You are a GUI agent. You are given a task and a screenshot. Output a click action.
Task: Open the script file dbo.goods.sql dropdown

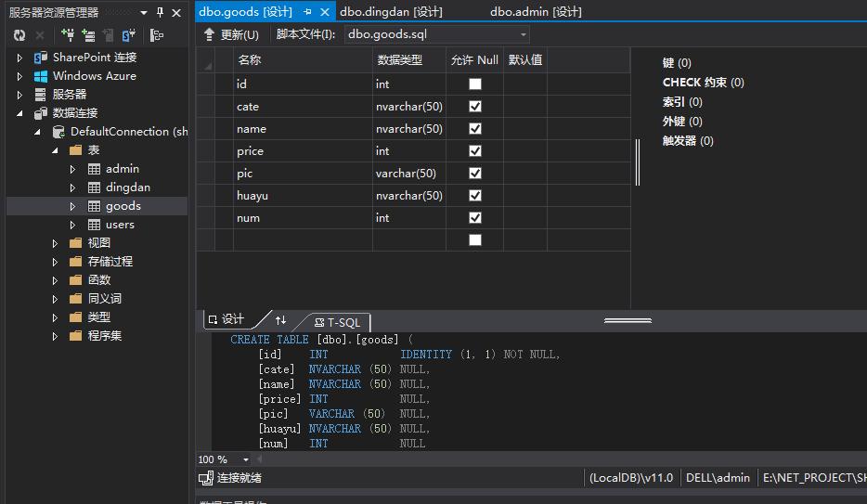pyautogui.click(x=523, y=35)
